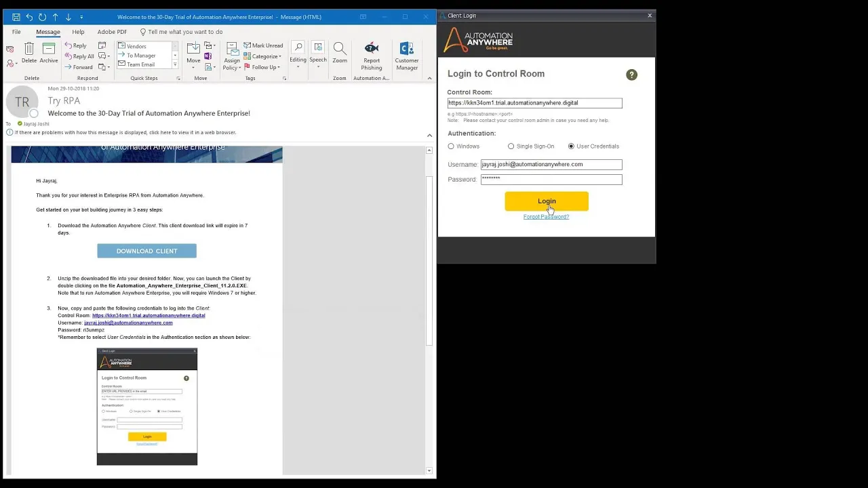Go to the previous item with the up arrow

pyautogui.click(x=56, y=17)
